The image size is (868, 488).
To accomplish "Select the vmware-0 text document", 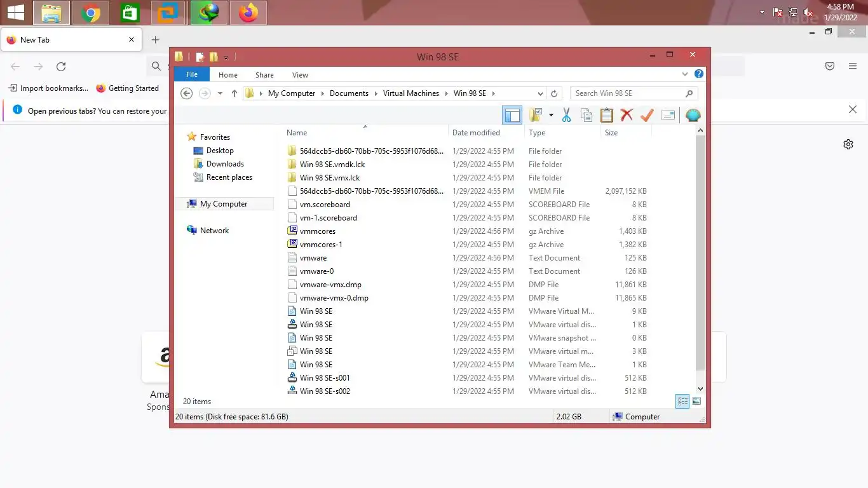I will [x=316, y=271].
